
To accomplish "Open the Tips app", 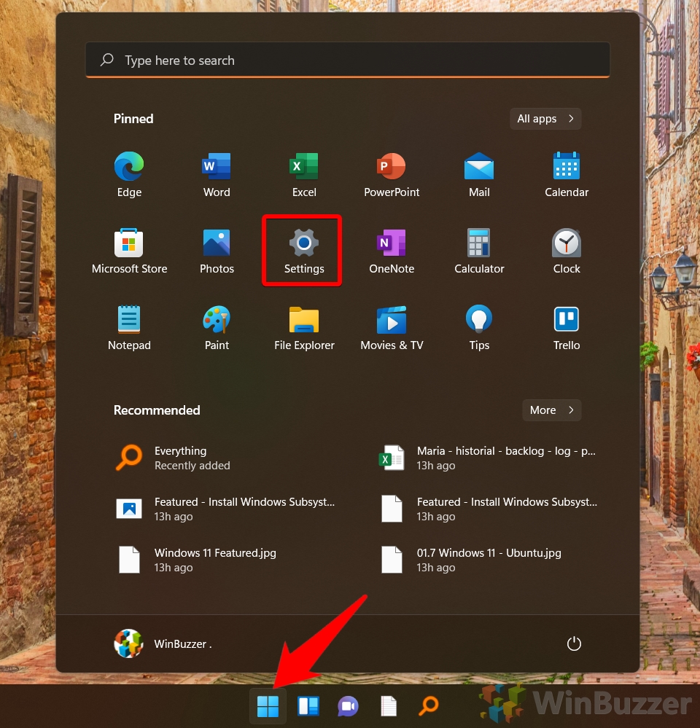I will (479, 328).
